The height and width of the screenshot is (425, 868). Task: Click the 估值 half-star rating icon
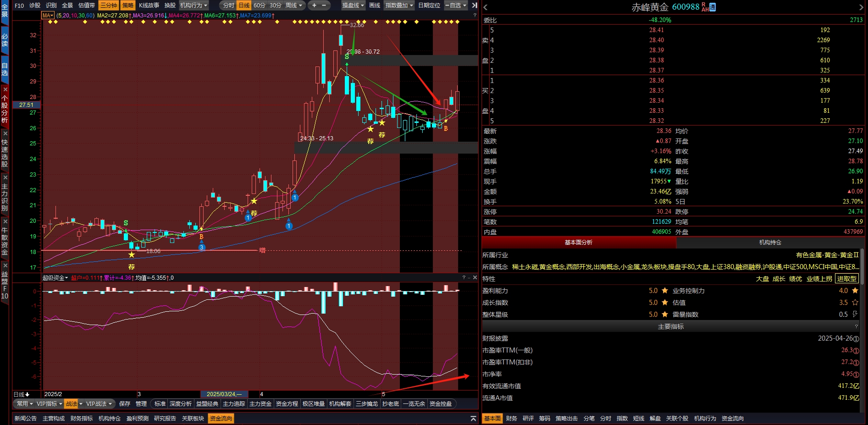(x=855, y=303)
